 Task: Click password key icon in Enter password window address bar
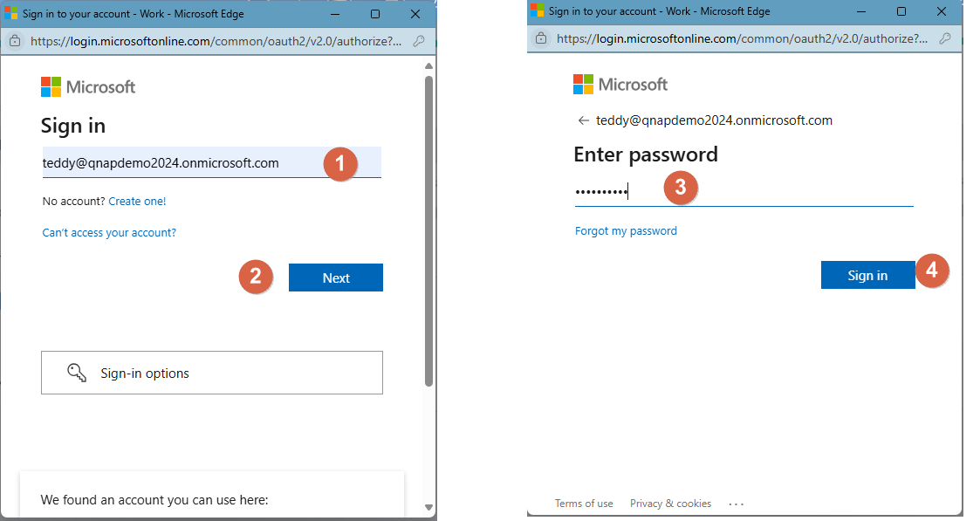click(944, 39)
